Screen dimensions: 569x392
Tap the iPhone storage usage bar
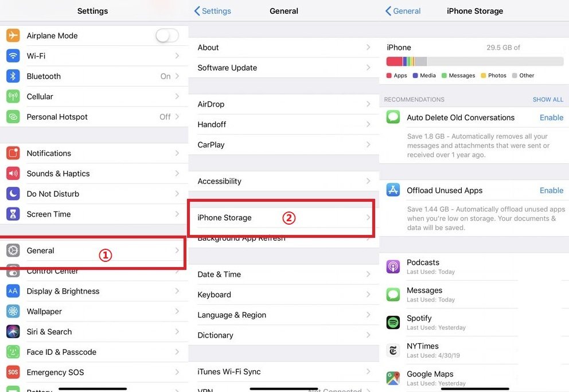(475, 61)
